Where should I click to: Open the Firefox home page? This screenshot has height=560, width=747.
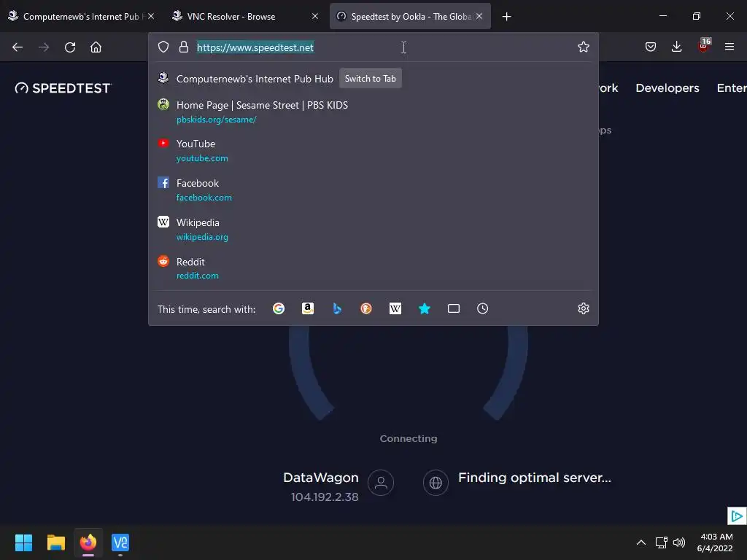pos(96,47)
